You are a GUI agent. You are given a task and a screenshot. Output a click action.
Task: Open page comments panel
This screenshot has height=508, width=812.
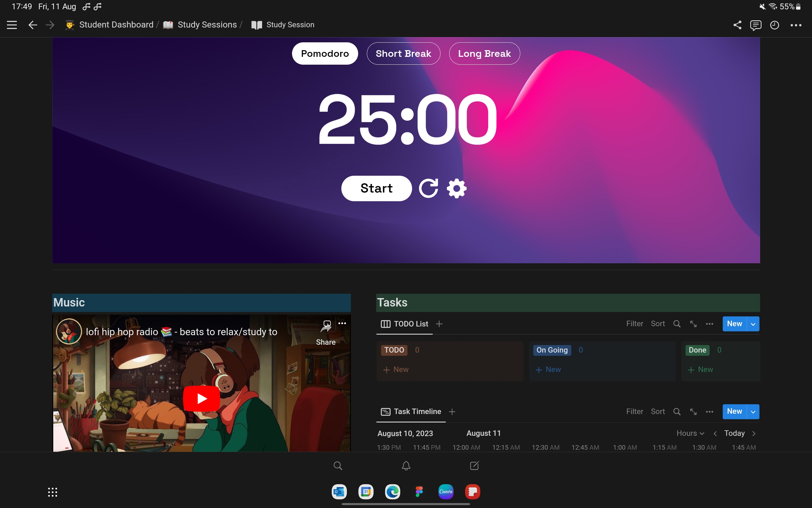(755, 25)
